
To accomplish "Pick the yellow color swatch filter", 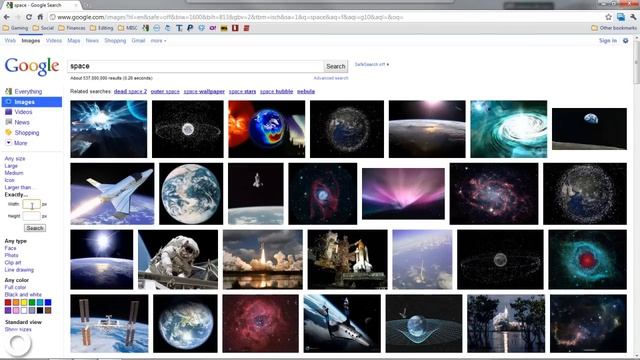I will tap(24, 302).
